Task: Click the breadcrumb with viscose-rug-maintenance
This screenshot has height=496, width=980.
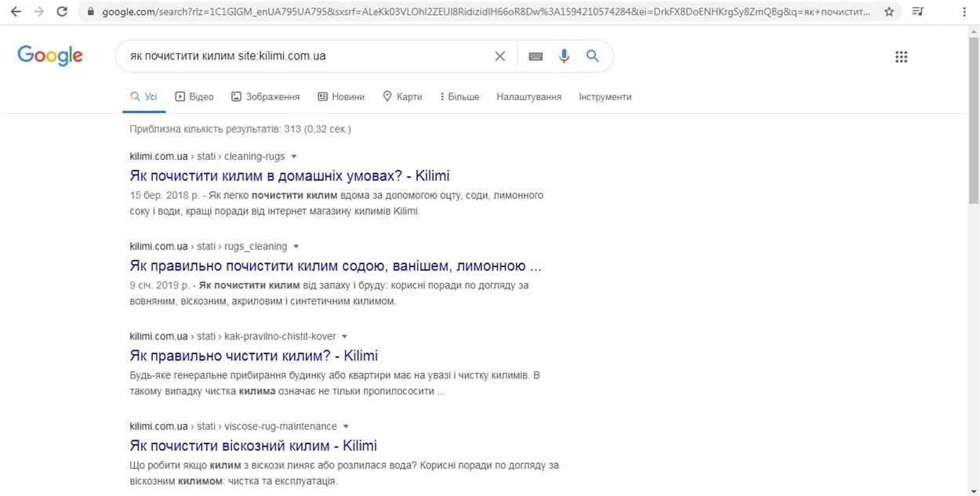Action: 233,427
